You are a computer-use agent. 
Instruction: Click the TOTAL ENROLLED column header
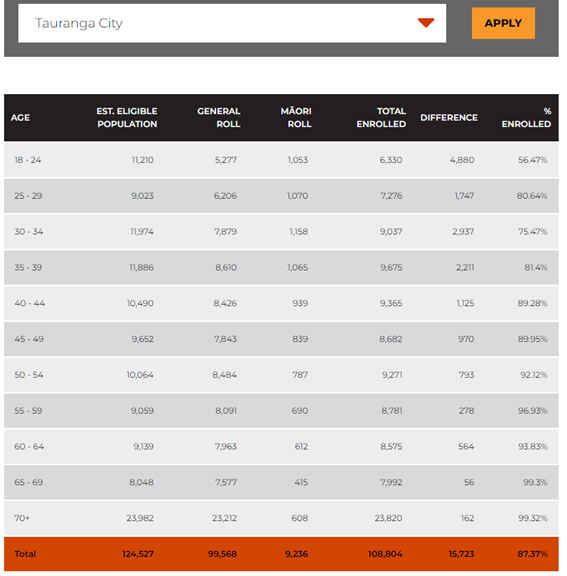tap(381, 118)
